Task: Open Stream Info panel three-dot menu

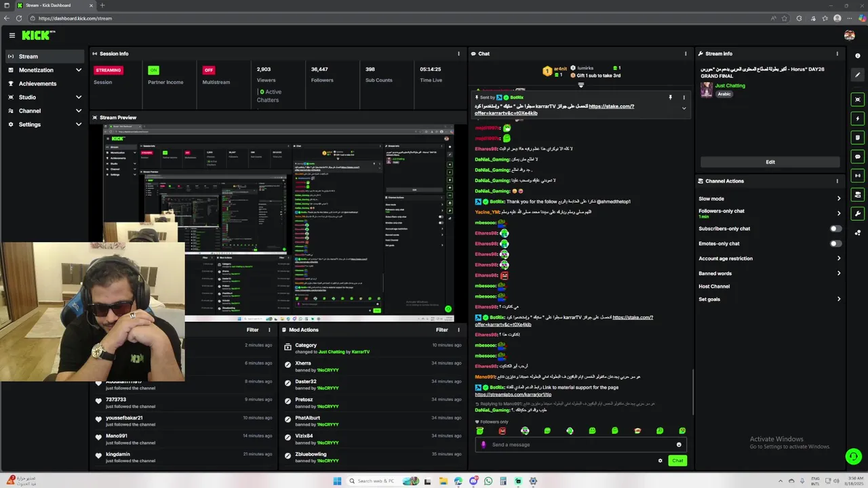Action: tap(837, 54)
